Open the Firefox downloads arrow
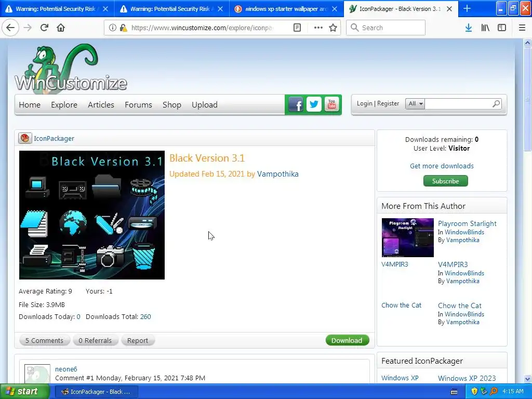Image resolution: width=532 pixels, height=399 pixels. pyautogui.click(x=469, y=28)
